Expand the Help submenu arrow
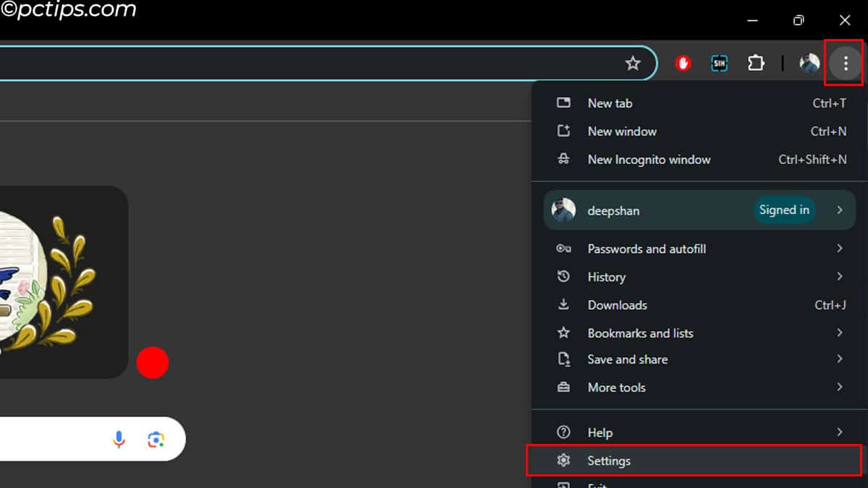This screenshot has height=488, width=868. click(840, 432)
